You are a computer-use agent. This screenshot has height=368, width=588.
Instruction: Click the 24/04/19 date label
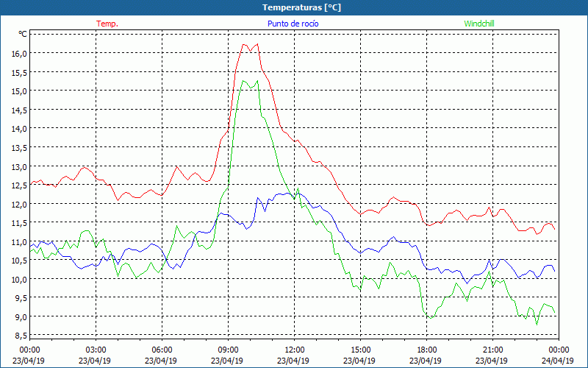tap(558, 361)
